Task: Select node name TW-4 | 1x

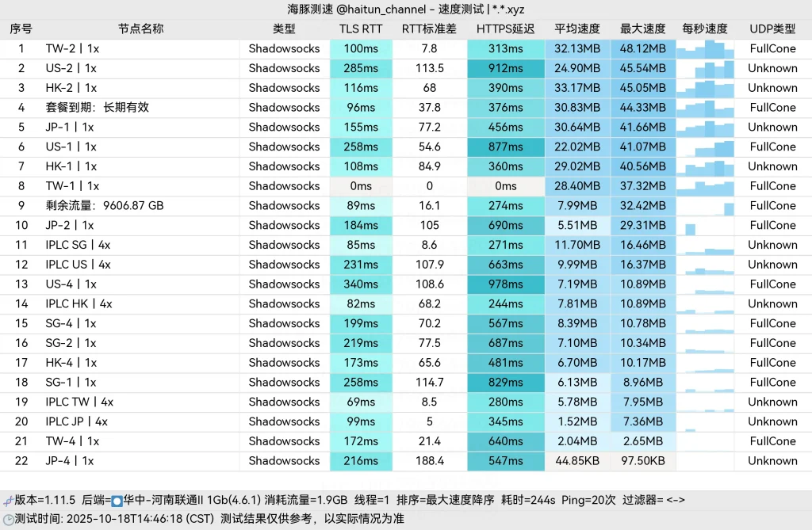Action: coord(72,441)
